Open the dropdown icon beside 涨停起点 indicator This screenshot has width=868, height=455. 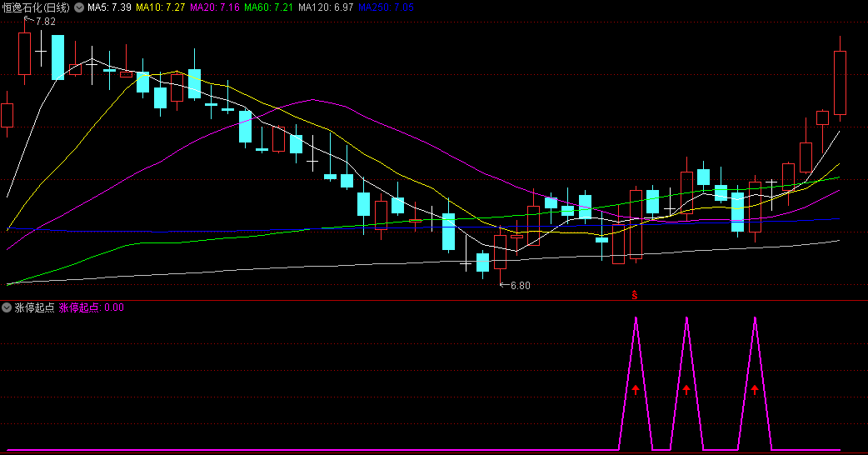click(7, 307)
